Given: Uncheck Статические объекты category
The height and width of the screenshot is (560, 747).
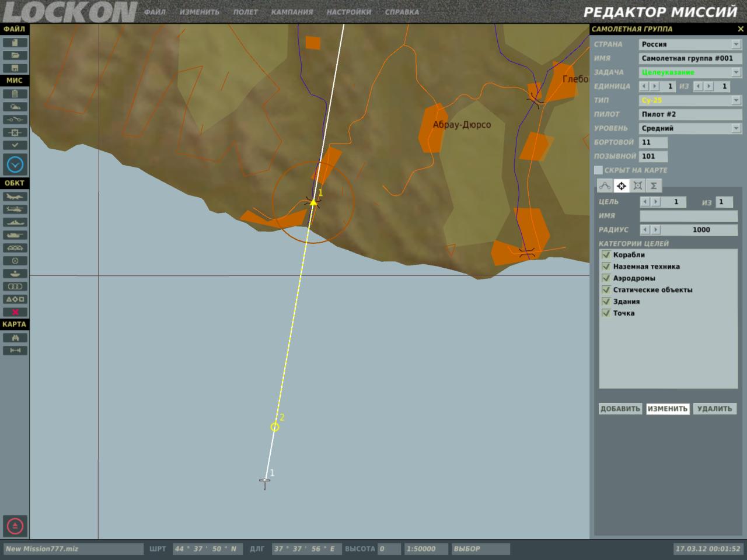Looking at the screenshot, I should pyautogui.click(x=606, y=290).
